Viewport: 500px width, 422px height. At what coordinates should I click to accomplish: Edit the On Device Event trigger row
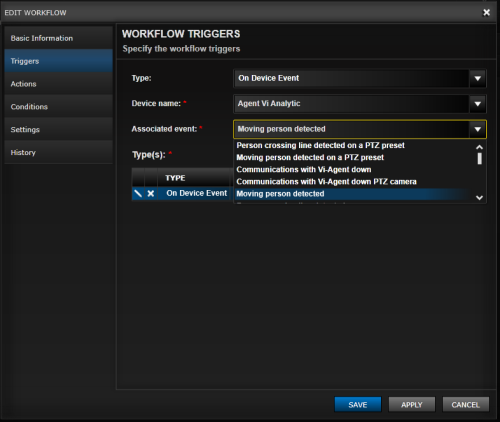pyautogui.click(x=138, y=193)
